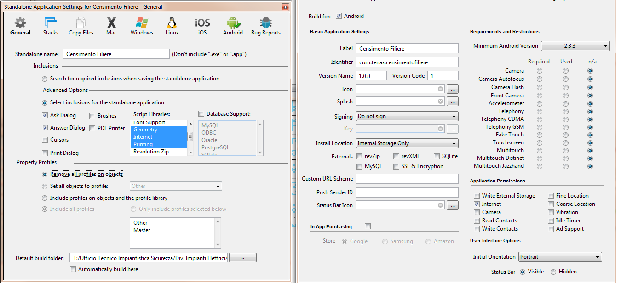Click the Custom URL Scheme field

tap(407, 179)
